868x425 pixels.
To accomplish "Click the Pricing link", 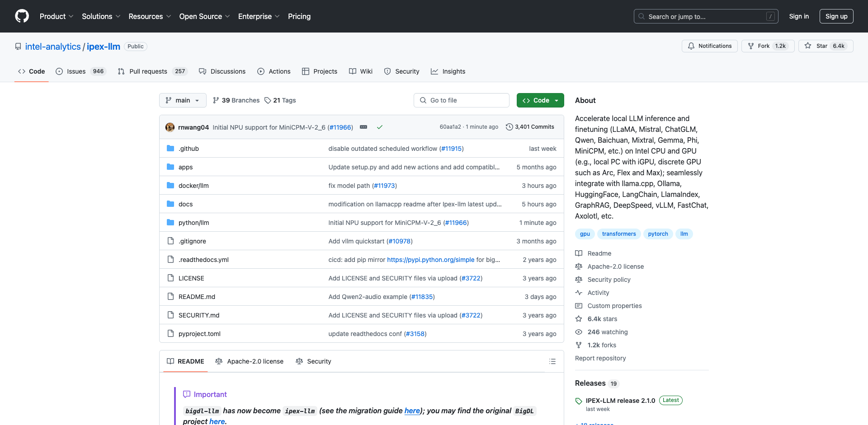I will (299, 16).
